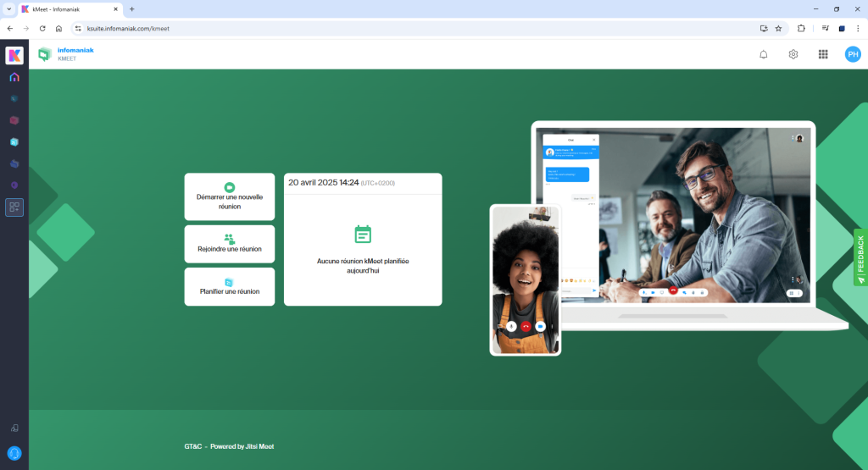The image size is (868, 470).
Task: Click the add-apps grid icon in sidebar
Action: click(14, 207)
